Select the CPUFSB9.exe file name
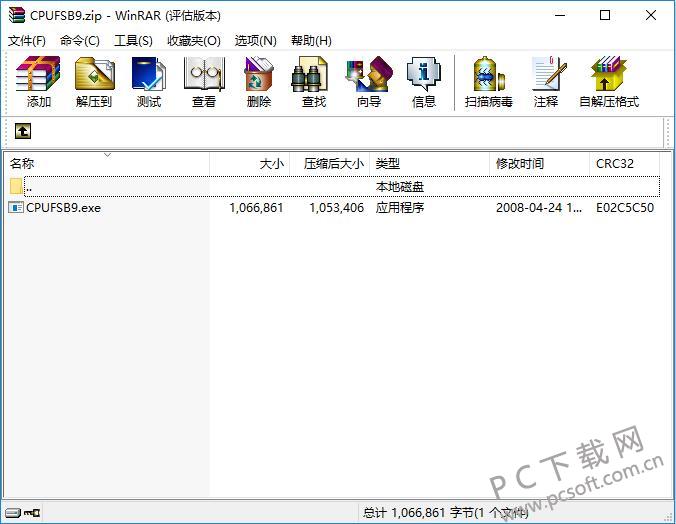This screenshot has width=676, height=524. (63, 207)
